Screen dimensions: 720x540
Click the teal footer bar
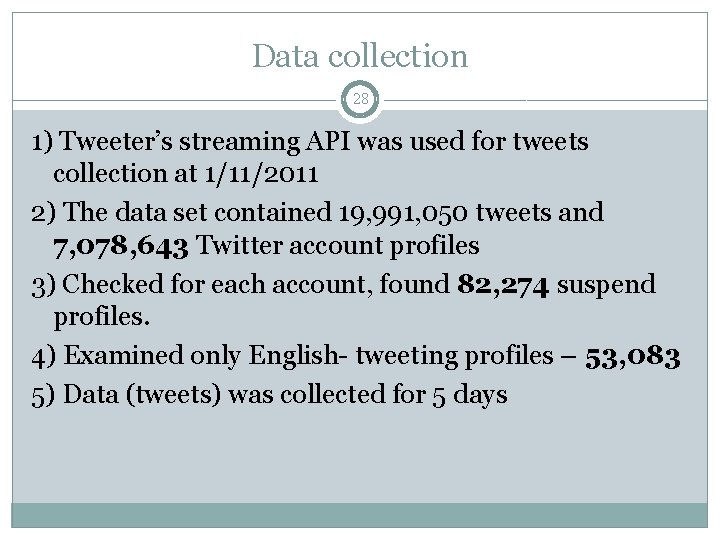pyautogui.click(x=360, y=515)
